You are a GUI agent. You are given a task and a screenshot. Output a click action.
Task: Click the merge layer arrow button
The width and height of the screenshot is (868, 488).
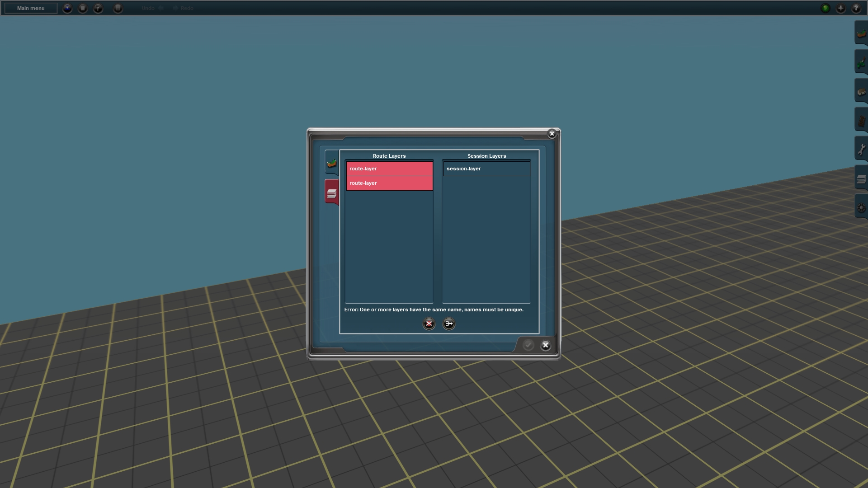pos(449,324)
